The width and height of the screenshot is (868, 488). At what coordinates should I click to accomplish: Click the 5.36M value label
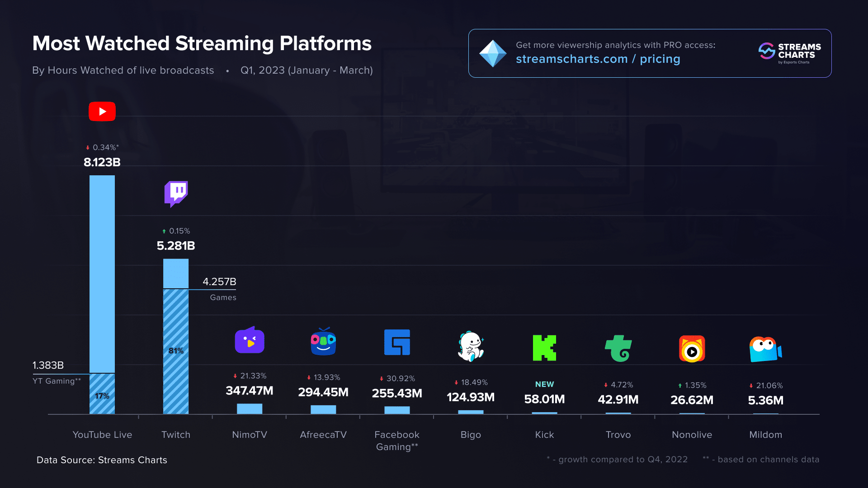765,400
